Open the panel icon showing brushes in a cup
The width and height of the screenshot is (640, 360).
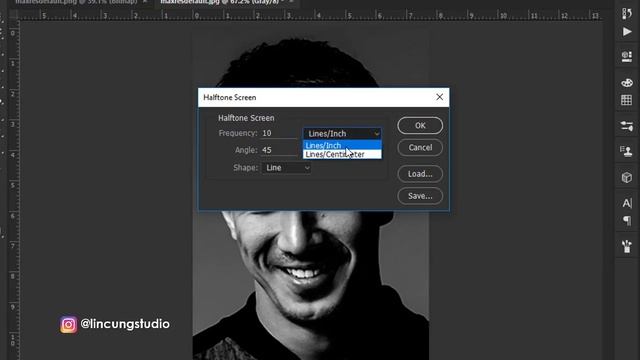click(x=627, y=247)
